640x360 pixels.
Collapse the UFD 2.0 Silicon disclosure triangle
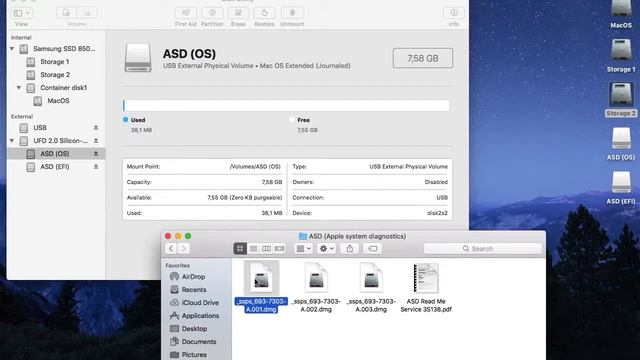click(x=12, y=141)
